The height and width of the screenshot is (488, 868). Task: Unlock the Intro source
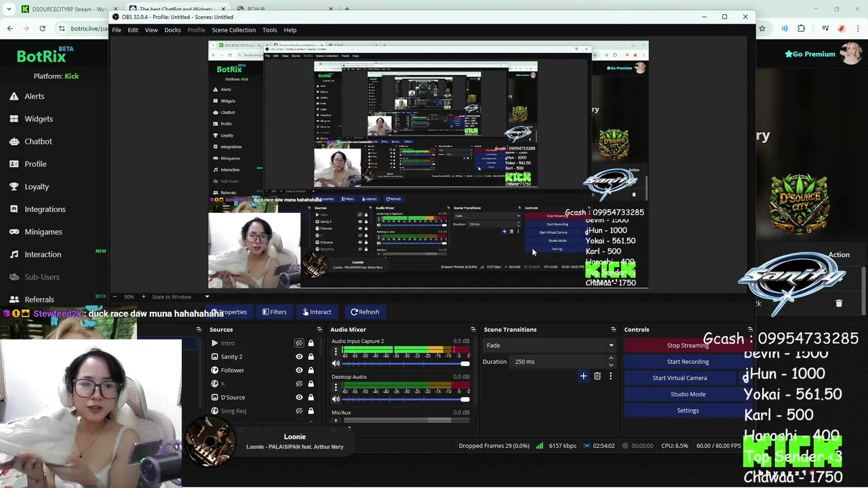coord(311,343)
